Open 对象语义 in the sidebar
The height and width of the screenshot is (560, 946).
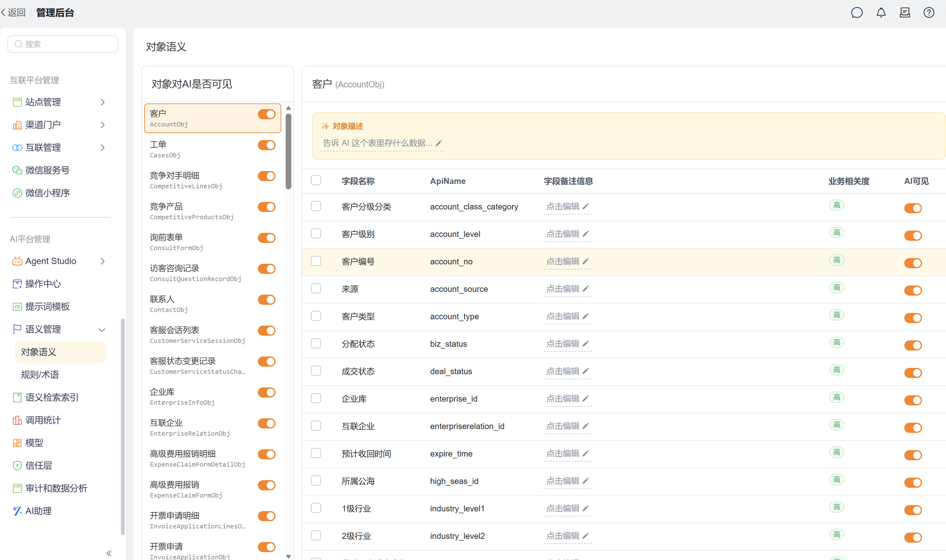60,352
